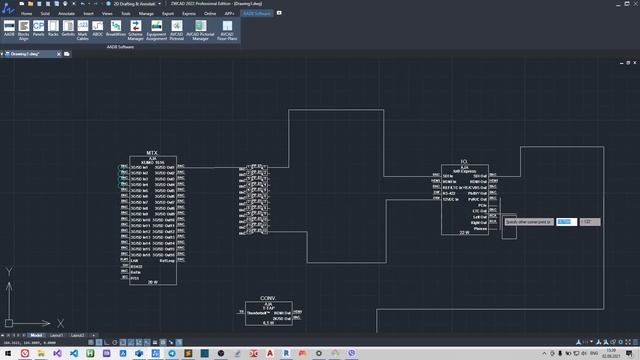640x360 pixels.
Task: Add a new layout with plus button
Action: pos(93,336)
